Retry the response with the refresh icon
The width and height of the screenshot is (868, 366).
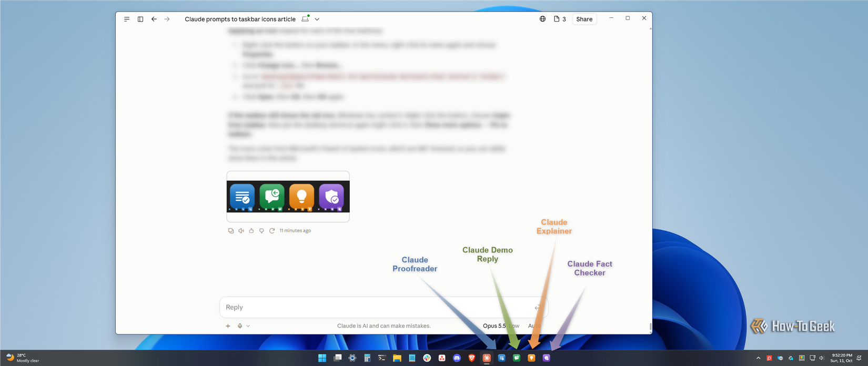272,230
